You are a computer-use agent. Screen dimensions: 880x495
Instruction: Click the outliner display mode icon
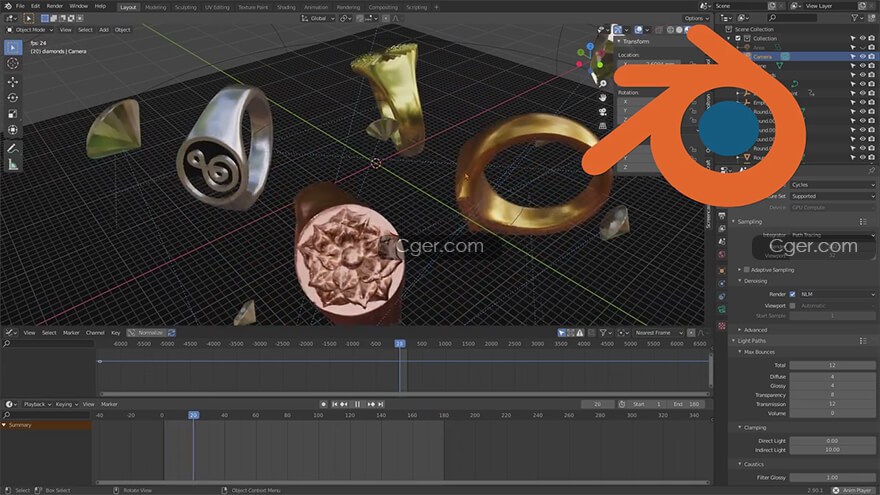click(x=743, y=18)
